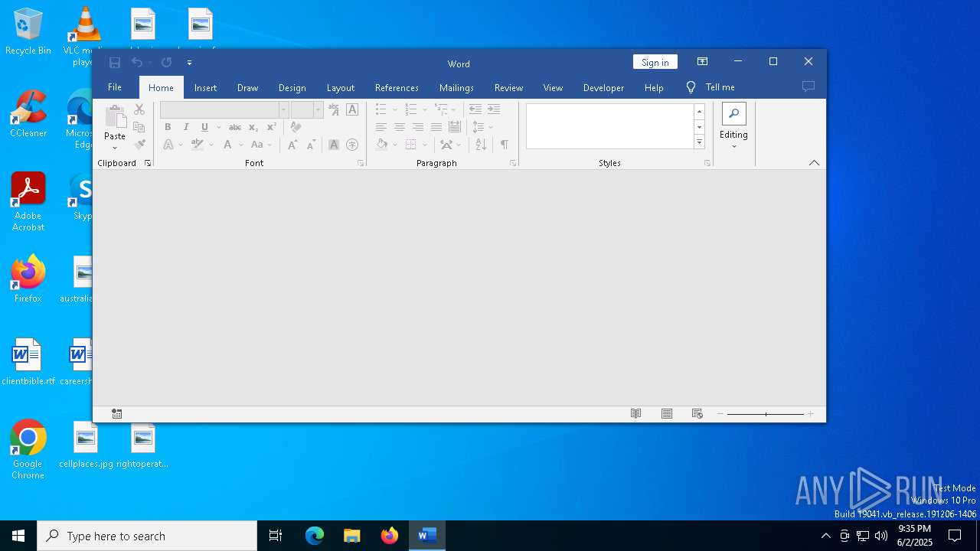Click the Numbering list icon
This screenshot has height=551, width=980.
[x=411, y=109]
